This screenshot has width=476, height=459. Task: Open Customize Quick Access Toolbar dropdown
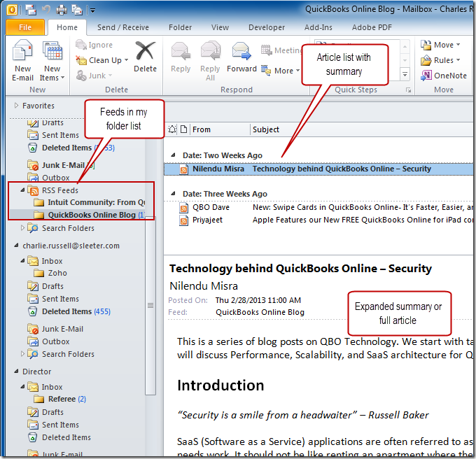(x=93, y=10)
